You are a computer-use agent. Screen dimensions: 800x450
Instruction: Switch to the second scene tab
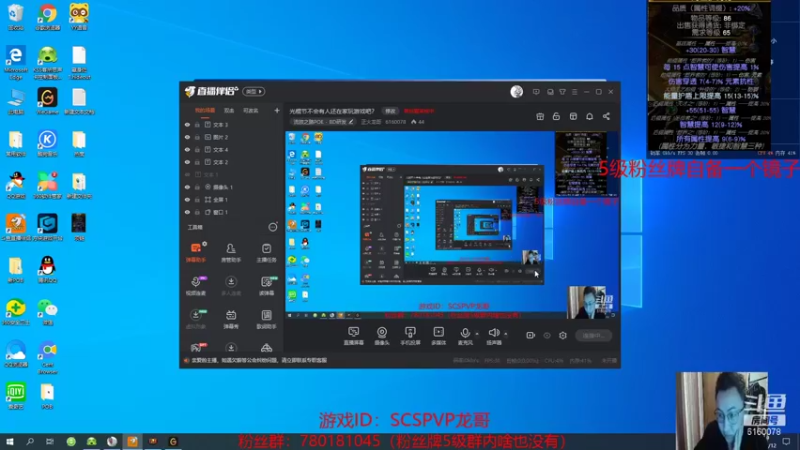pyautogui.click(x=229, y=110)
